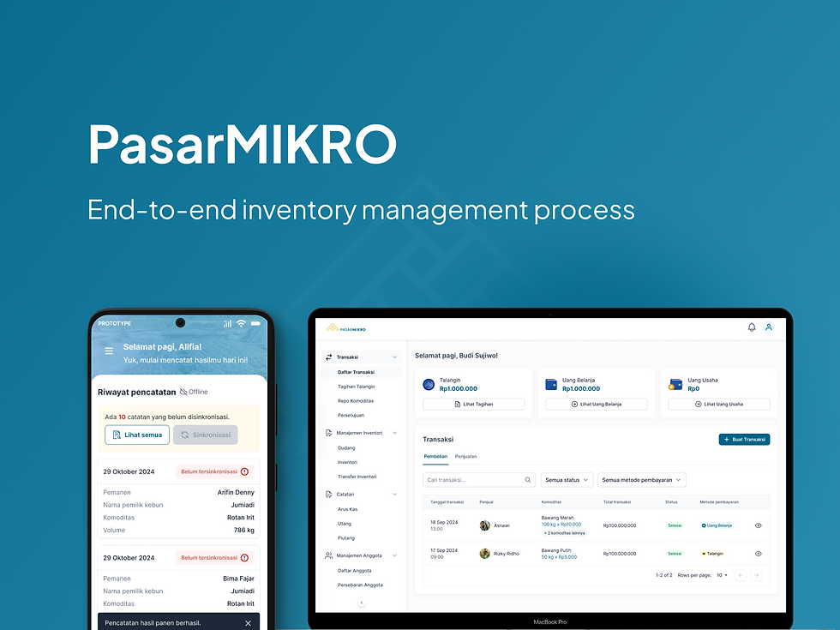
Task: View Rizky Ridho transaction with eye icon
Action: 758,554
